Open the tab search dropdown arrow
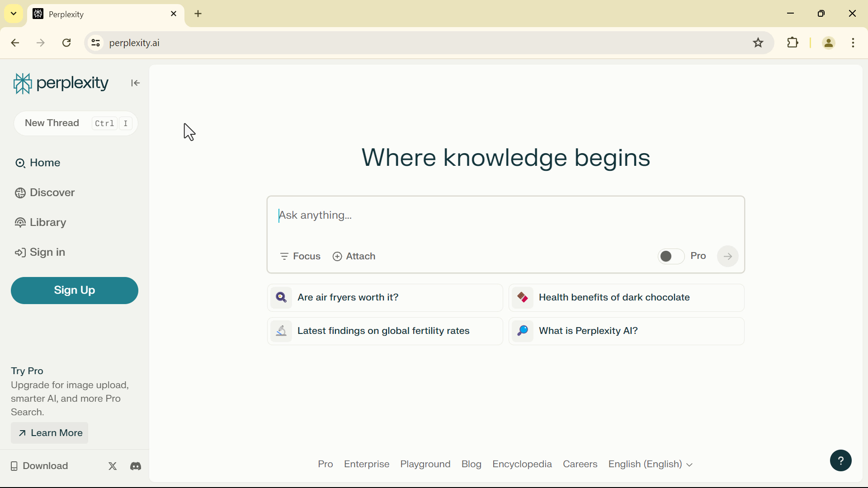868x488 pixels. coord(14,14)
